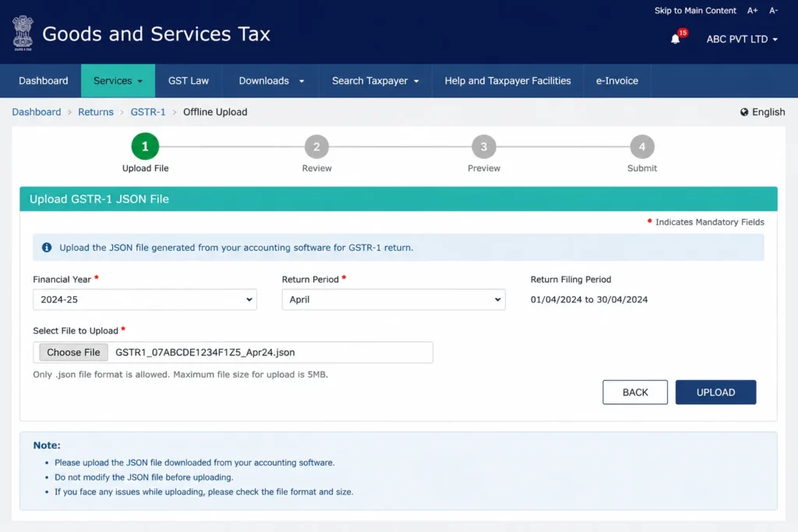798x532 pixels.
Task: Open the GST Law menu item
Action: [189, 81]
